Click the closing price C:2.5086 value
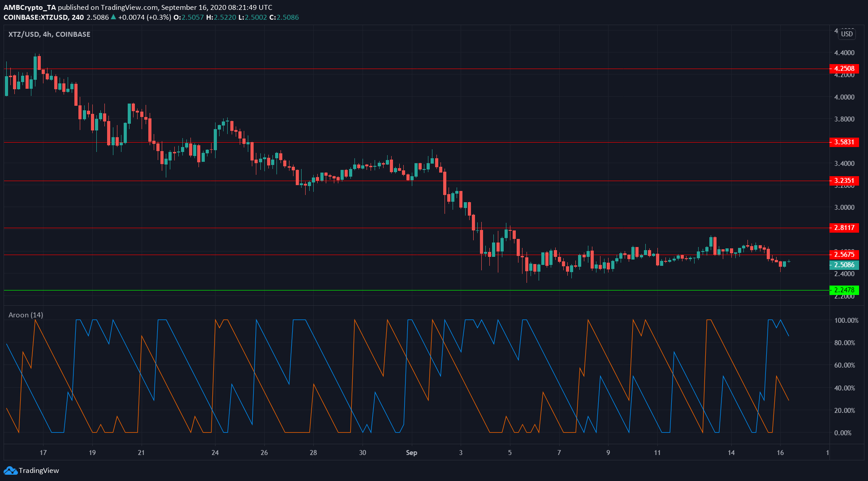This screenshot has width=868, height=481. click(x=284, y=17)
